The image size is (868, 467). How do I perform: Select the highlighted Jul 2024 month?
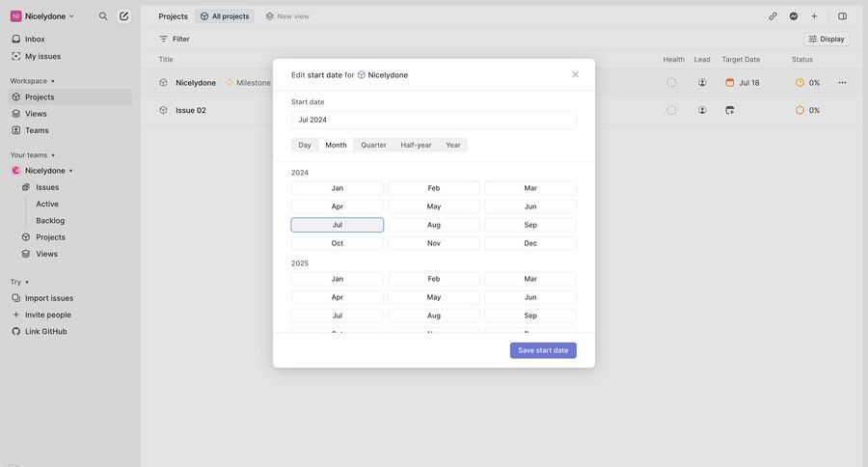[x=338, y=225]
